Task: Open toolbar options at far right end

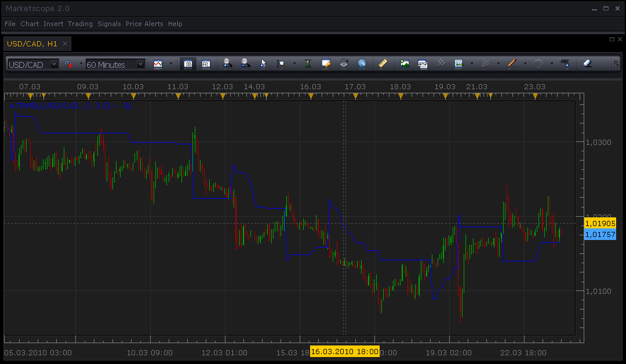Action: click(616, 63)
